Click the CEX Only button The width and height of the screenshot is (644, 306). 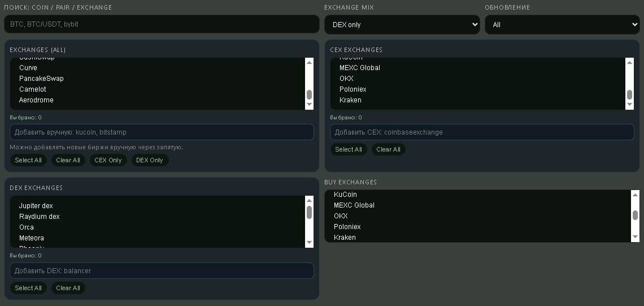(x=108, y=161)
